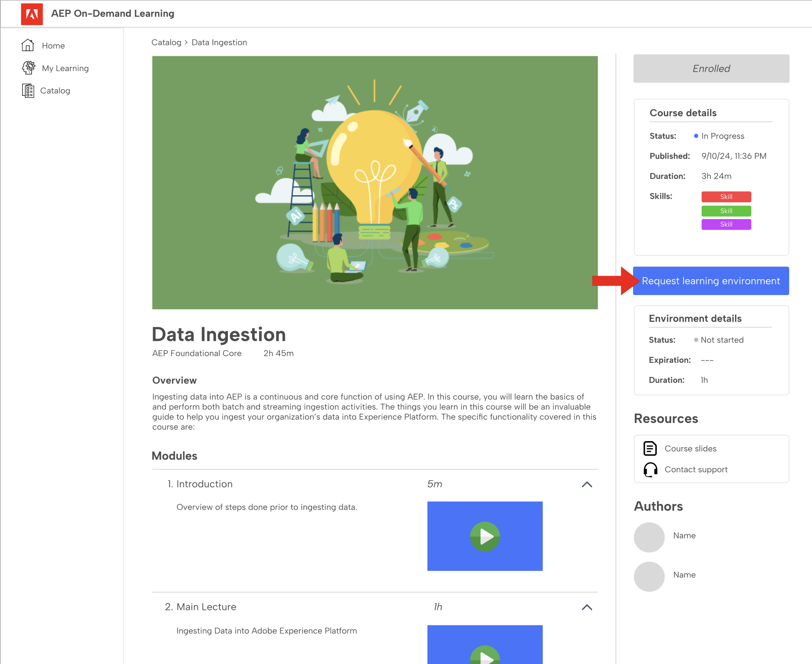
Task: Click the Authors section heading
Action: [x=658, y=506]
